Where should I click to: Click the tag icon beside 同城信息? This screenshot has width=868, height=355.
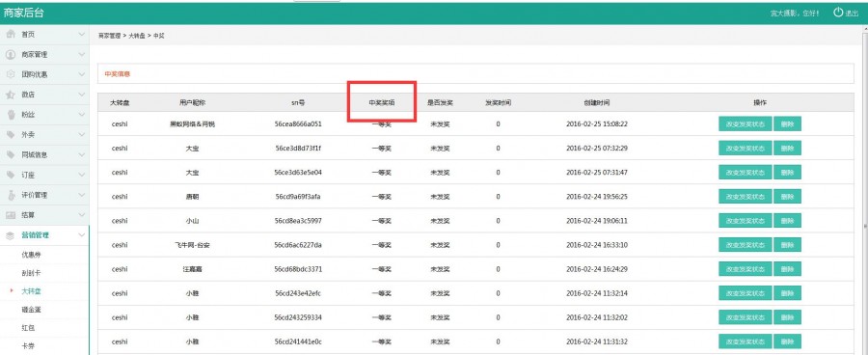(x=11, y=154)
